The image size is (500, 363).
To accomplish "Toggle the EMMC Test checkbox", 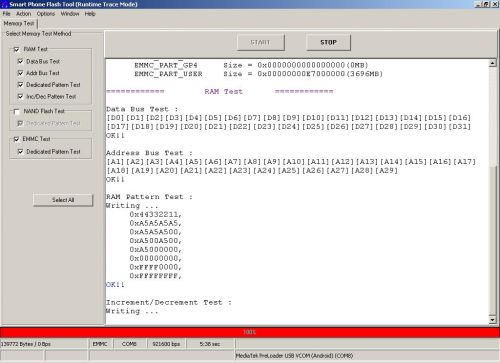I will (16, 139).
